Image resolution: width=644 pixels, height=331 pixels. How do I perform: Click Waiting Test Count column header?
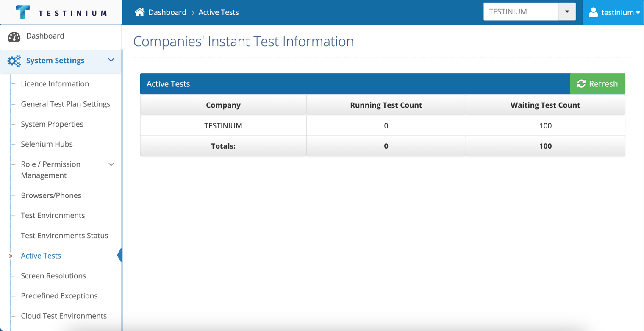[545, 105]
